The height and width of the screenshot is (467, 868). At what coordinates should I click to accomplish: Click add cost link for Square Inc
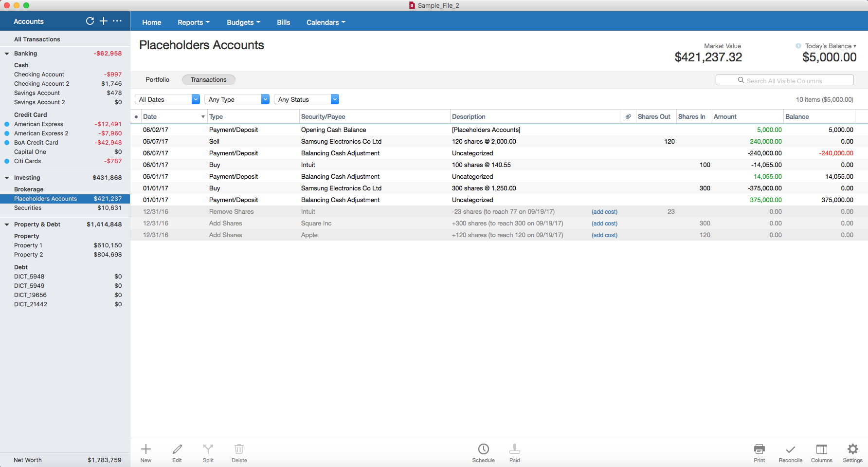point(604,224)
